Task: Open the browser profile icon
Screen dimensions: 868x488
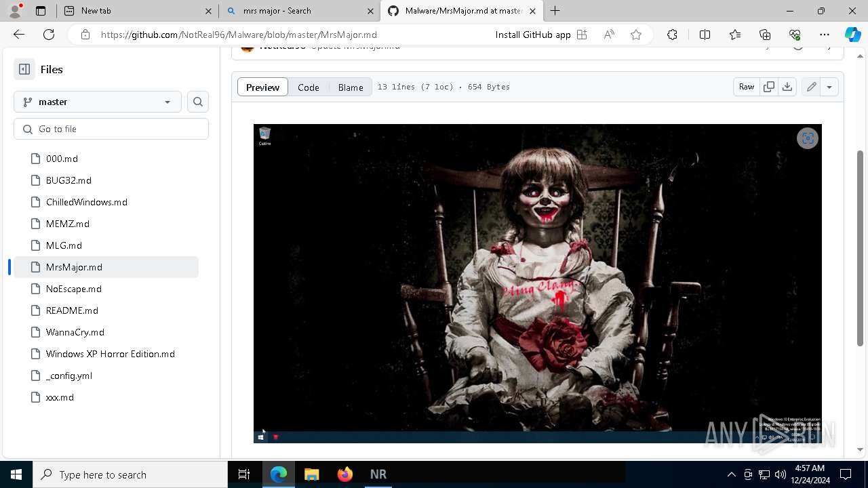Action: pyautogui.click(x=15, y=11)
